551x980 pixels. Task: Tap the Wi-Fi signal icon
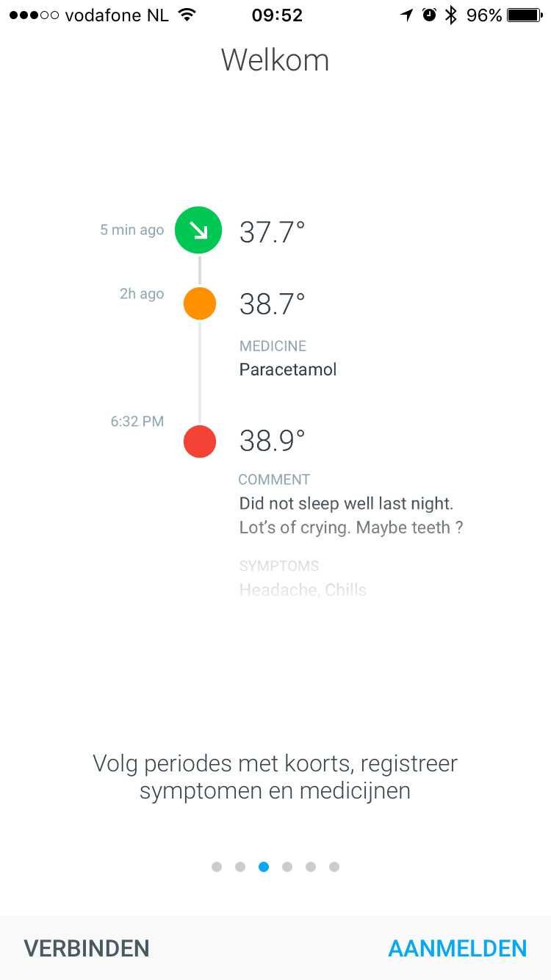click(x=187, y=15)
